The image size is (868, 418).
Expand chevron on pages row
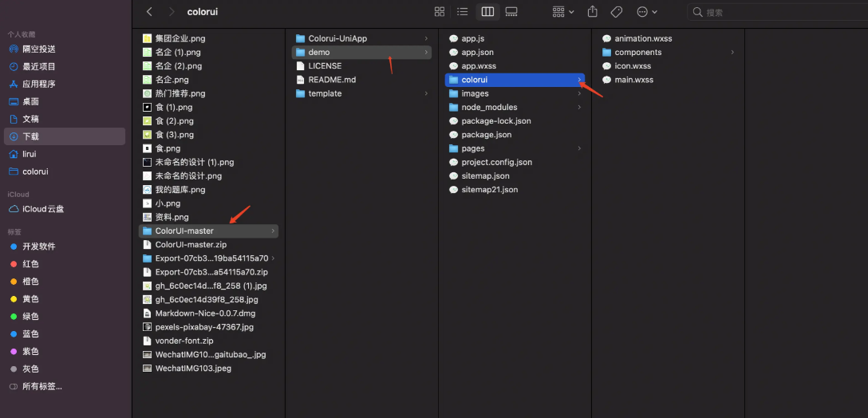click(579, 148)
